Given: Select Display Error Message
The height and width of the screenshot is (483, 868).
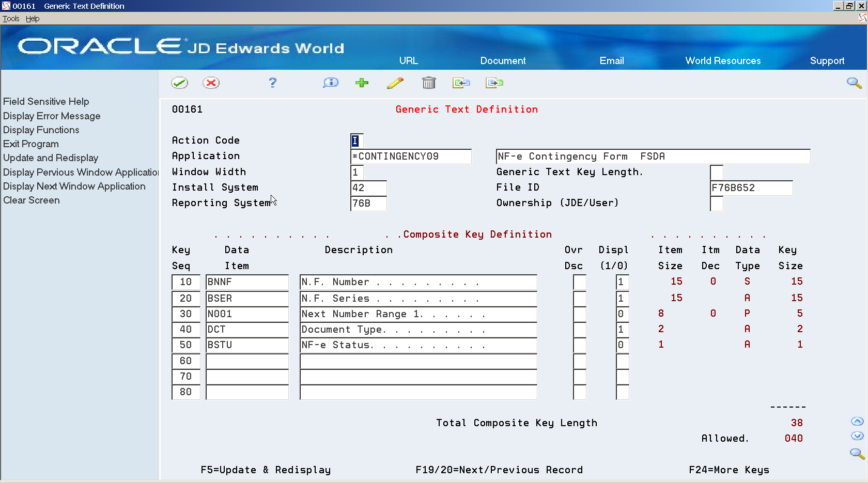Looking at the screenshot, I should [x=52, y=116].
